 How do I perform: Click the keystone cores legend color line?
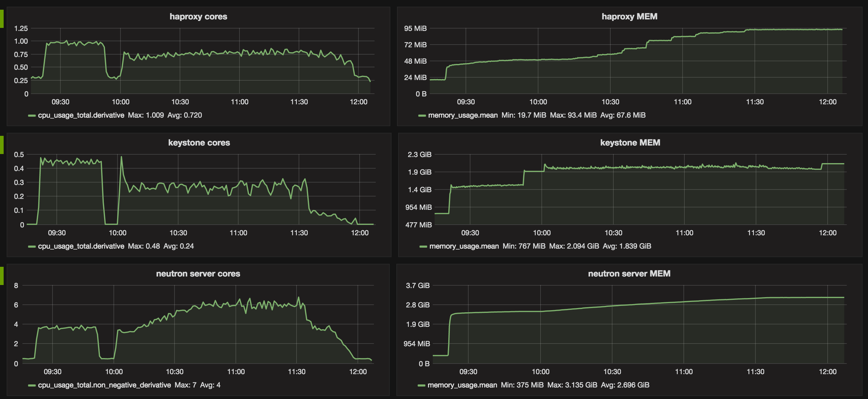tap(32, 246)
